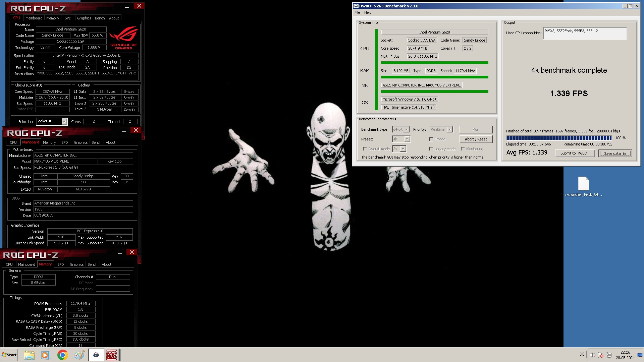Screen dimensions: 644x362
Task: Expand the Preset 4k dropdown
Action: pyautogui.click(x=401, y=139)
